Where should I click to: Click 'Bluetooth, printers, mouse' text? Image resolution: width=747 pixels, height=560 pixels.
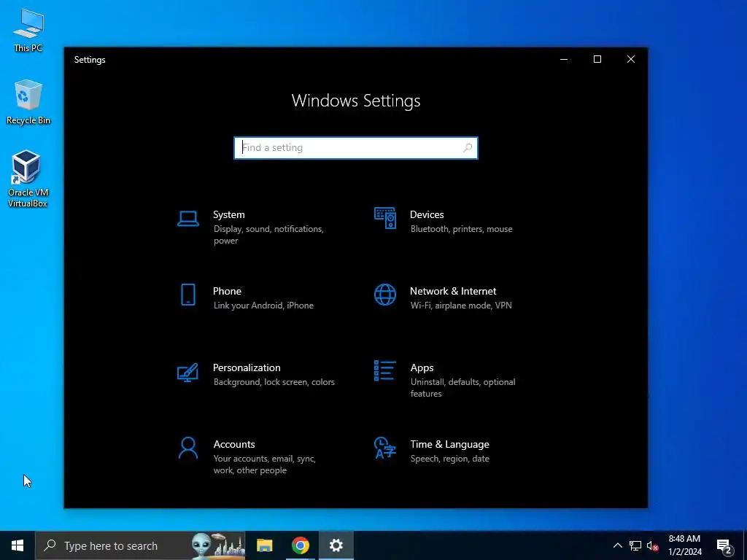[462, 229]
